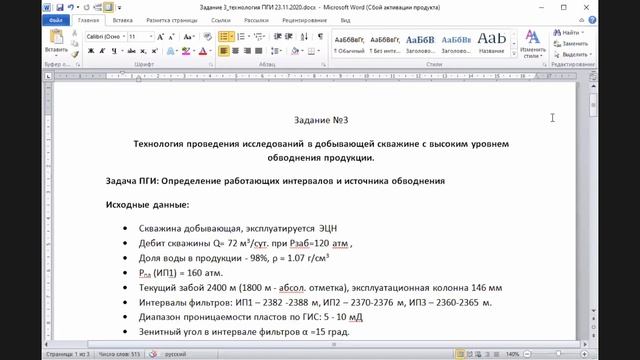Click red font color A swatch

(x=203, y=51)
